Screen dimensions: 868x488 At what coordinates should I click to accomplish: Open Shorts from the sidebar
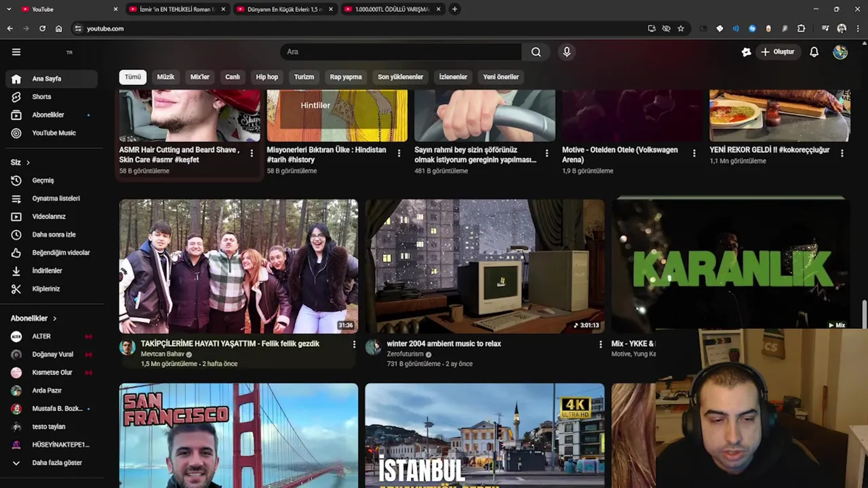click(52, 97)
